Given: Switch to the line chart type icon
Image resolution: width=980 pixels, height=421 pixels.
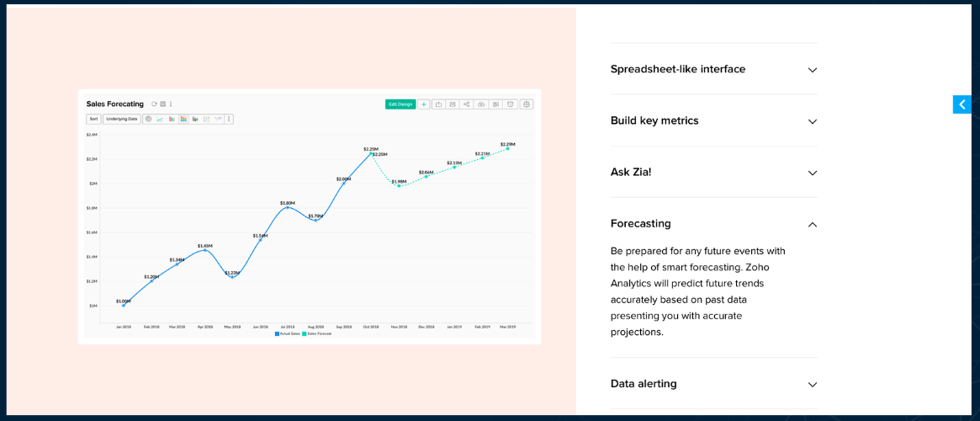Looking at the screenshot, I should [160, 119].
